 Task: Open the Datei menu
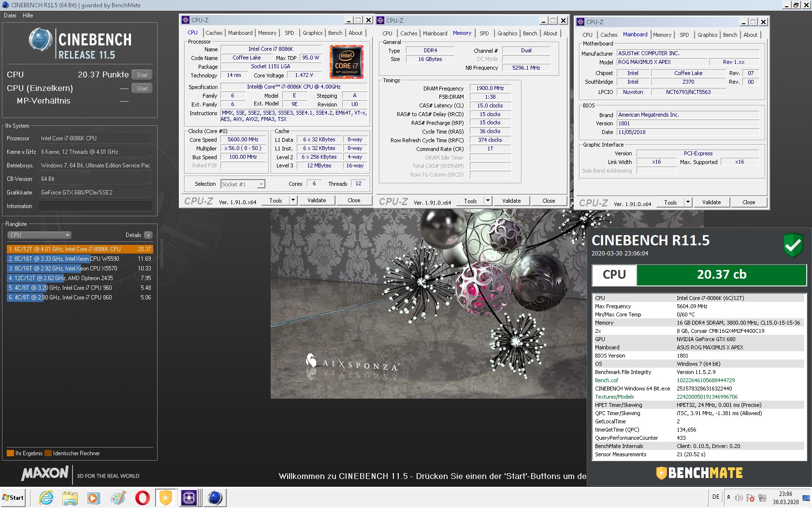coord(10,15)
